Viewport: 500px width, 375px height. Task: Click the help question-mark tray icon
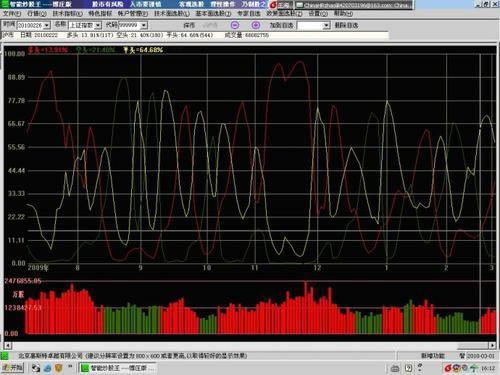(408, 368)
